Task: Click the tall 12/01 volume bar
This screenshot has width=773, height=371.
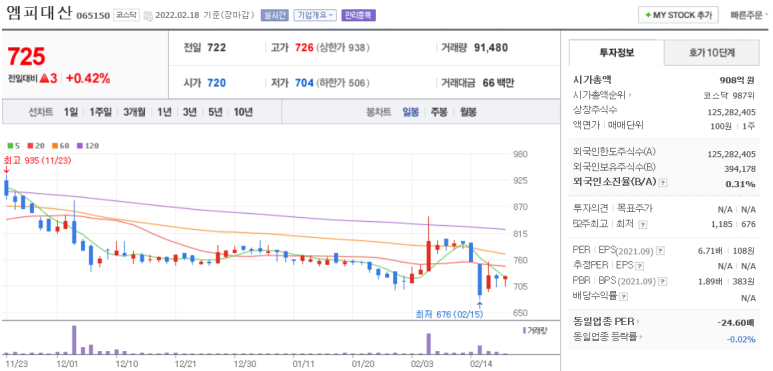Action: coord(74,340)
